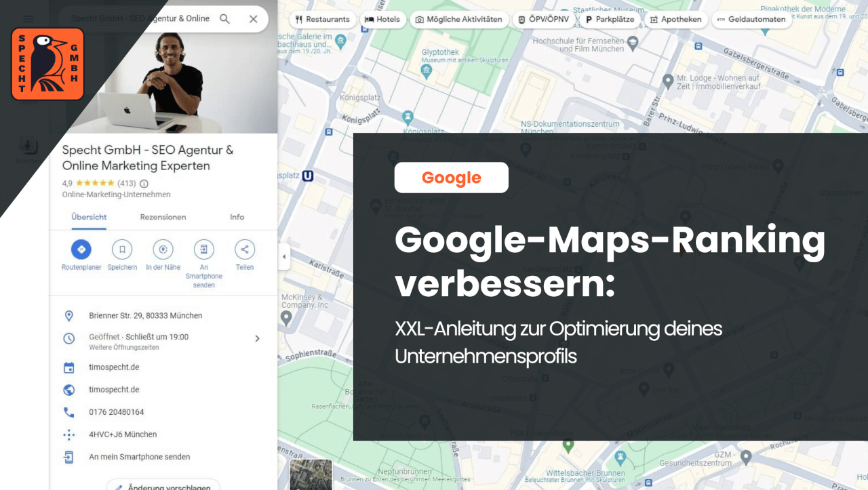Image resolution: width=868 pixels, height=490 pixels.
Task: Click the Speichern bookmark icon
Action: coord(122,249)
